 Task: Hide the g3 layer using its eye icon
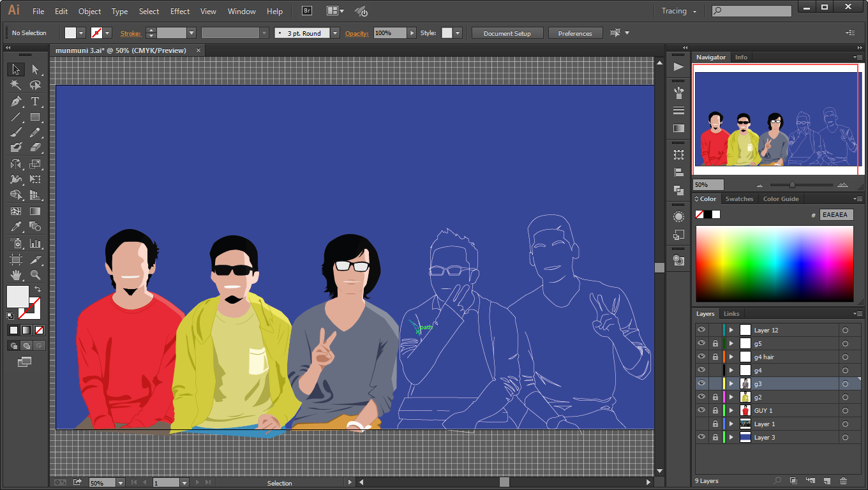pos(701,383)
